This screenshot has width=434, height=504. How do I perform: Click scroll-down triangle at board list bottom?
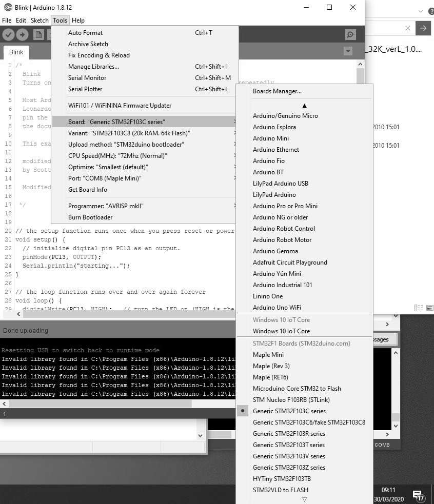click(304, 499)
